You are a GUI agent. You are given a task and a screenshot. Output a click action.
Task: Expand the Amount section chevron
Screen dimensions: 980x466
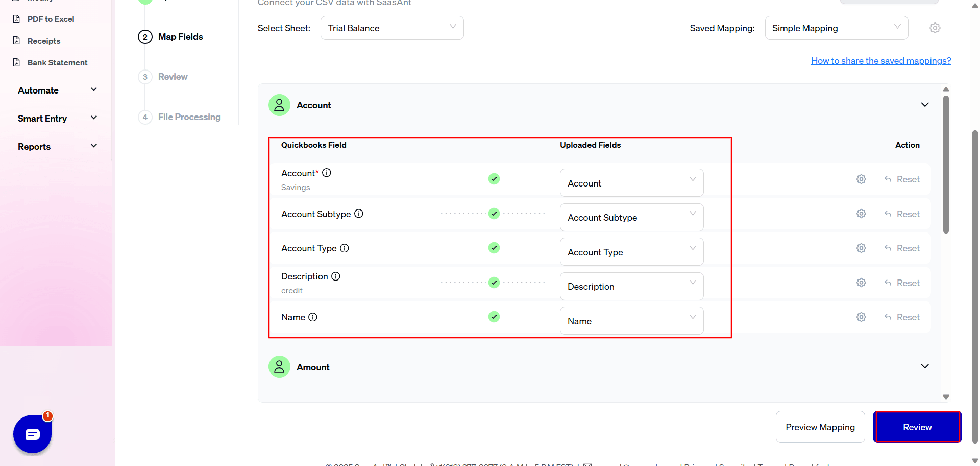[x=925, y=366]
